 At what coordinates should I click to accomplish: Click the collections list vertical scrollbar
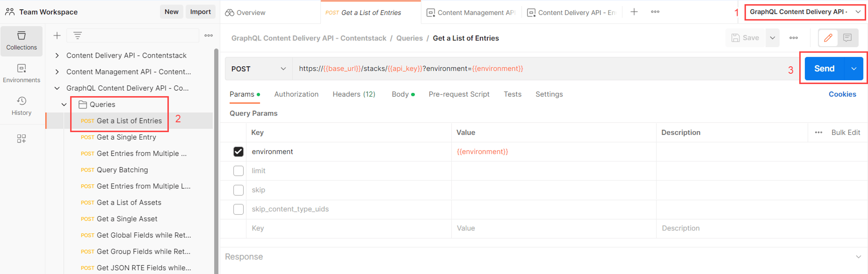coord(216,161)
